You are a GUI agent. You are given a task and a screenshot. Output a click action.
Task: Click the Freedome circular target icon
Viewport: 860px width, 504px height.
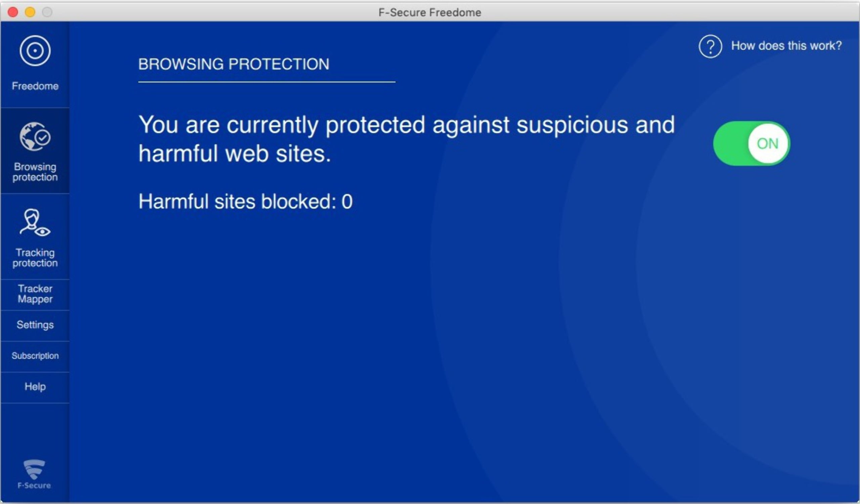tap(35, 51)
